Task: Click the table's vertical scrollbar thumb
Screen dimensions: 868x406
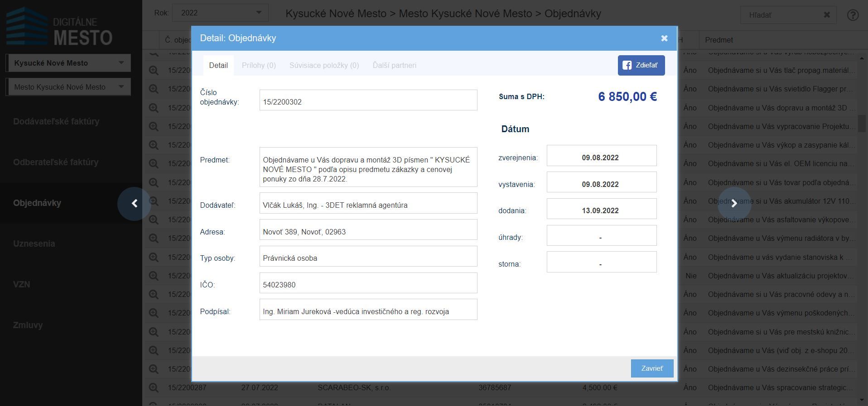Action: (862, 124)
